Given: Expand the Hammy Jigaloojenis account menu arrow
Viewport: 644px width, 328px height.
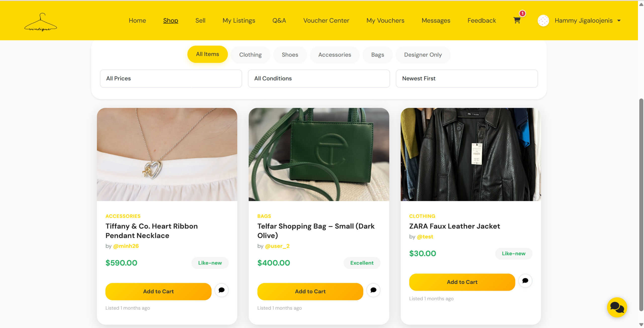Looking at the screenshot, I should click(x=619, y=21).
